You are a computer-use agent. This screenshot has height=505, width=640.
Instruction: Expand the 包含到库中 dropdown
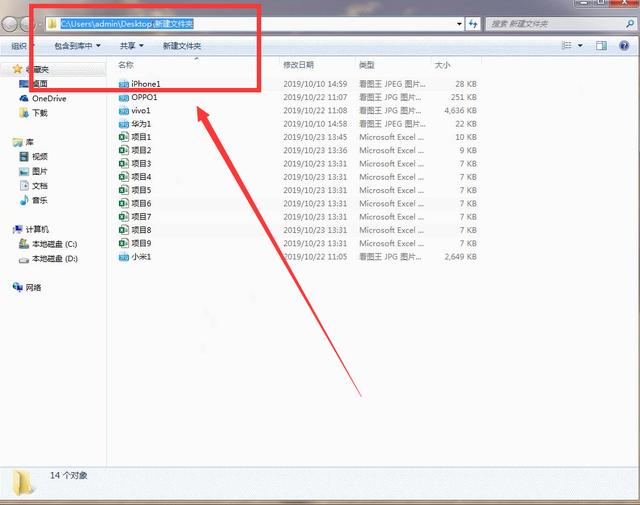click(77, 46)
